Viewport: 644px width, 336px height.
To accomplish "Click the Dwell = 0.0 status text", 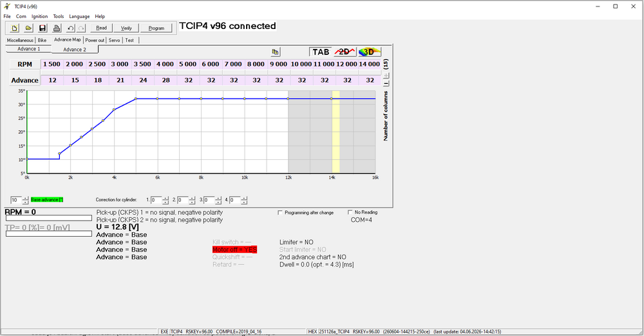I will coord(316,264).
